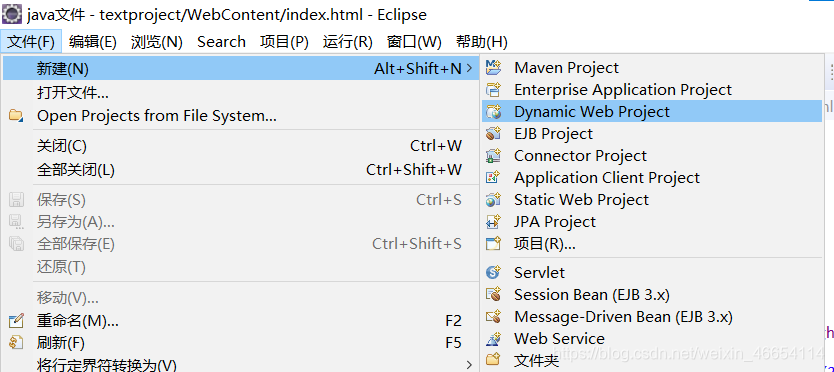Select 全部关闭(L) menu entry
Viewport: 834px width, 372px height.
point(240,170)
